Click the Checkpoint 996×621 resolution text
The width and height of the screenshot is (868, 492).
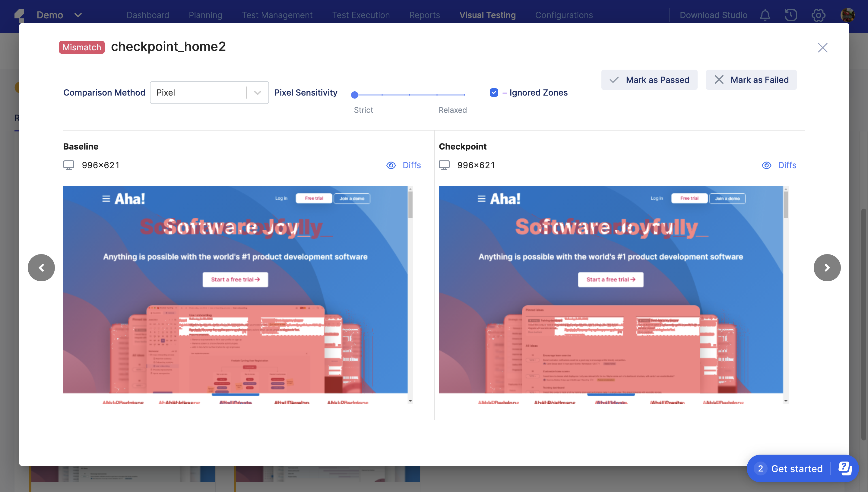(x=476, y=165)
